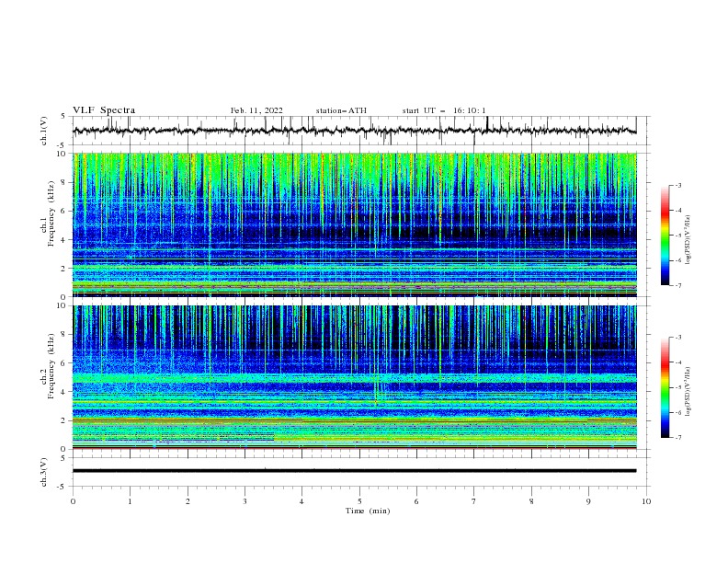Screen dimensions: 728x563
Task: Click the "-7" tick on ch.2 colorbar
Action: click(x=678, y=438)
